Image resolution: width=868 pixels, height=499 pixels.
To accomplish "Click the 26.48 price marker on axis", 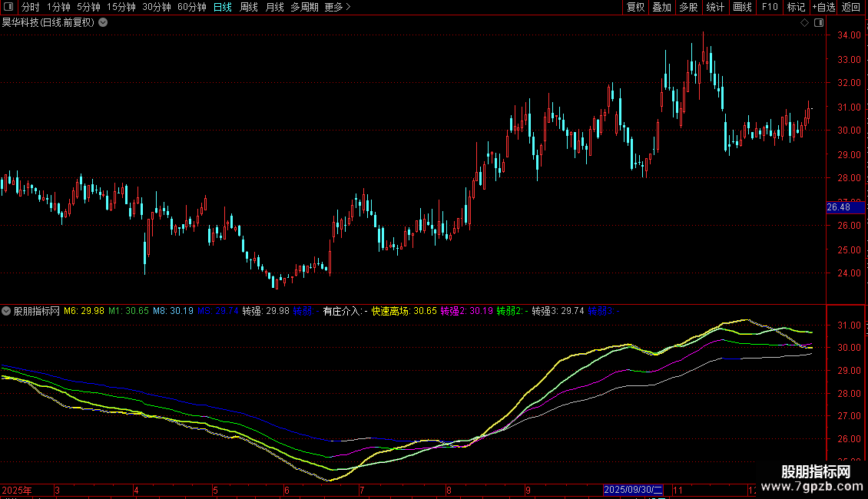I will click(x=838, y=207).
